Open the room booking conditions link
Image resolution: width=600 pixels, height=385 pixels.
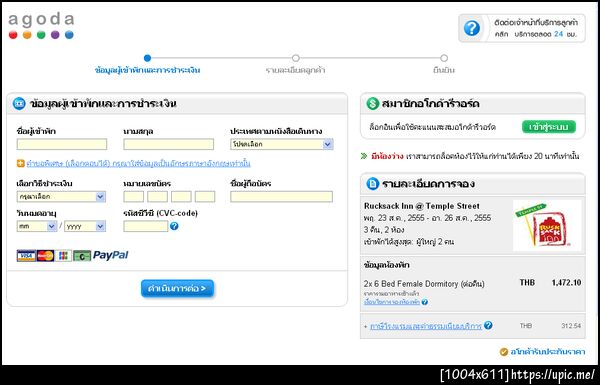(x=392, y=302)
